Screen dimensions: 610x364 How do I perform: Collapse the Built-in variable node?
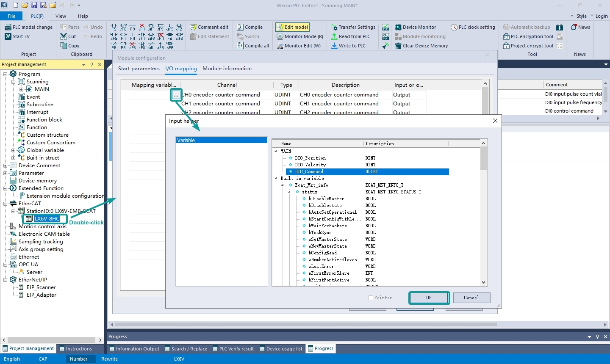point(276,178)
